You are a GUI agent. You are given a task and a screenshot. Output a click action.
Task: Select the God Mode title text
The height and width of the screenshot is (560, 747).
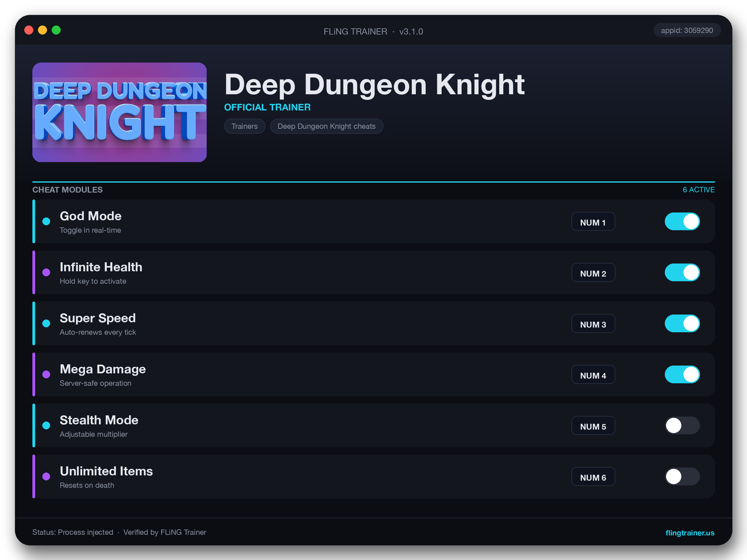(x=91, y=216)
